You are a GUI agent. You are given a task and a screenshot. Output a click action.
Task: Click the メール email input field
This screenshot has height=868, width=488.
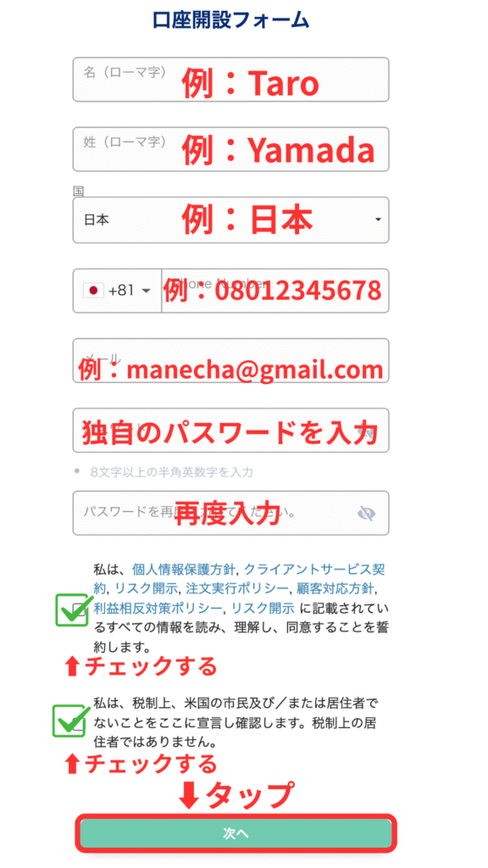pos(230,360)
